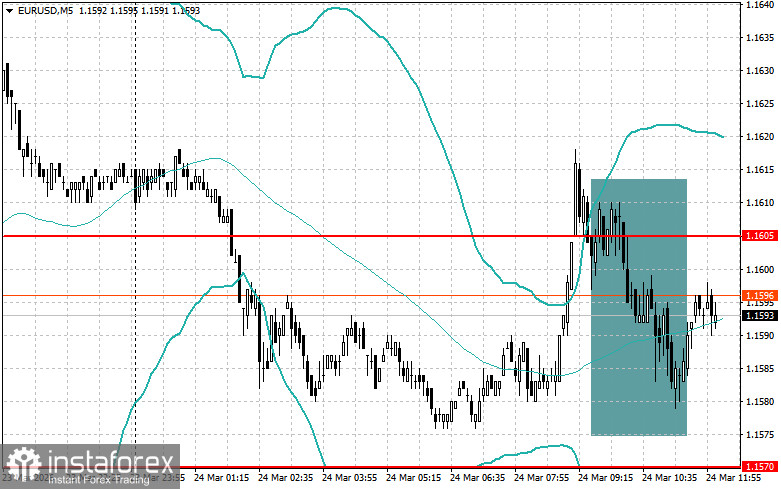The width and height of the screenshot is (781, 489).
Task: Click the 24 Mar 07:55 time label
Action: 541,478
